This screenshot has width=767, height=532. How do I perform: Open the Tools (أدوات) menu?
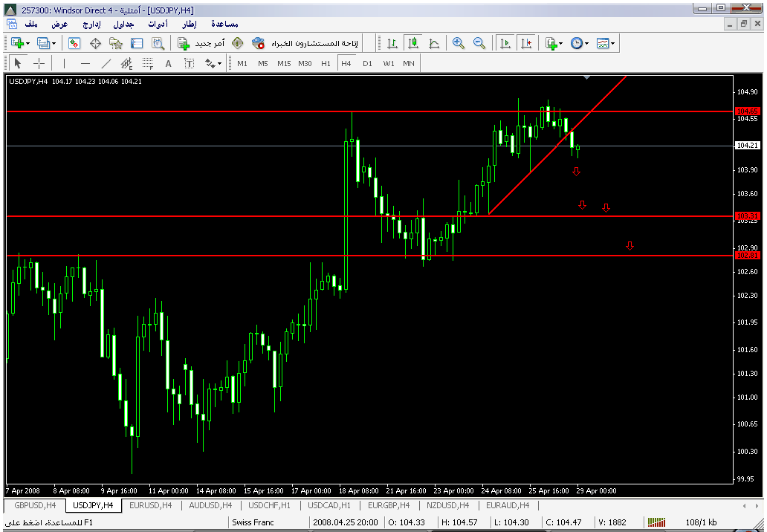(x=158, y=24)
